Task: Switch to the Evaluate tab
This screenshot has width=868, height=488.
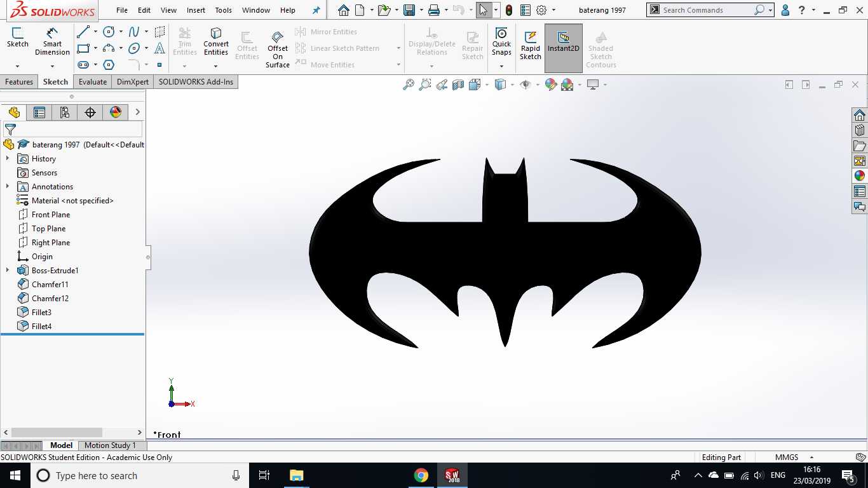Action: pyautogui.click(x=93, y=82)
